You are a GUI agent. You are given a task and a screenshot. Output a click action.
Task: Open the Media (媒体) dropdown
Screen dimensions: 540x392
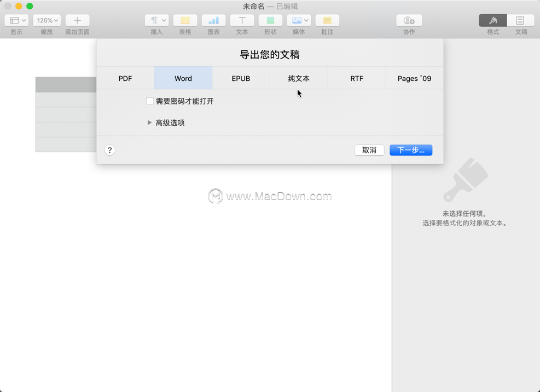point(299,20)
